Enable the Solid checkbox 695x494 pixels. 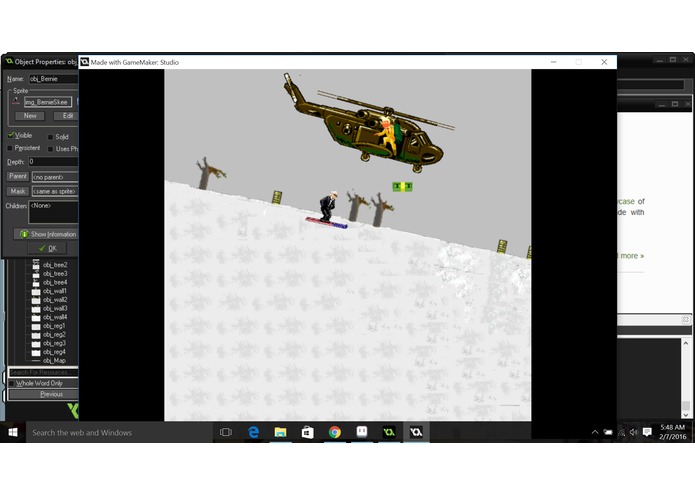click(x=51, y=137)
